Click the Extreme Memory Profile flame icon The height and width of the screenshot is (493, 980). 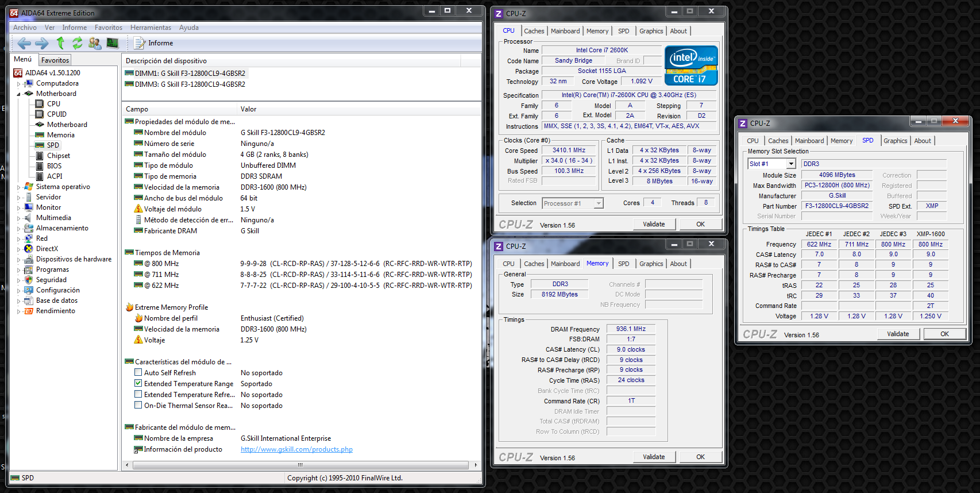click(129, 307)
